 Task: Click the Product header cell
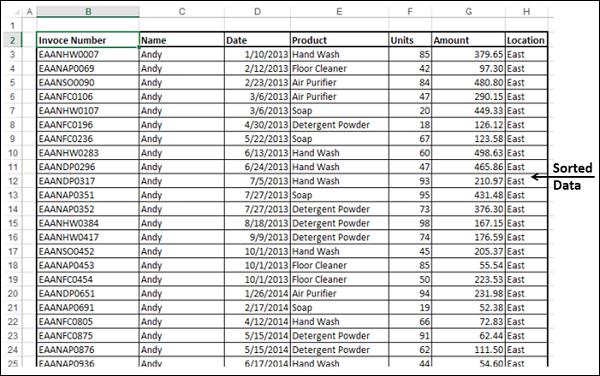(x=339, y=40)
